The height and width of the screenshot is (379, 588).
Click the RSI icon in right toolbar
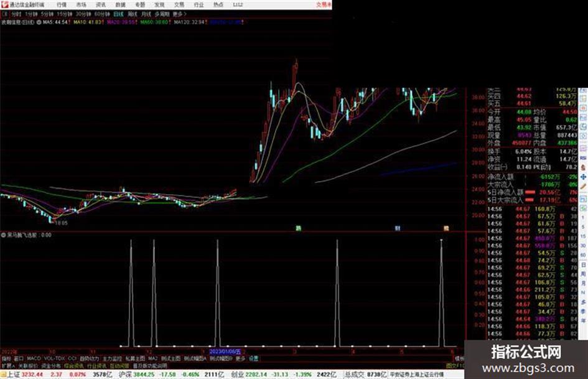(583, 158)
